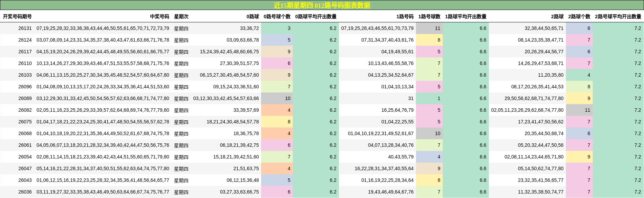Select 1路号码 cell 40,43,55,79
The height and width of the screenshot is (198, 644).
pyautogui.click(x=401, y=157)
